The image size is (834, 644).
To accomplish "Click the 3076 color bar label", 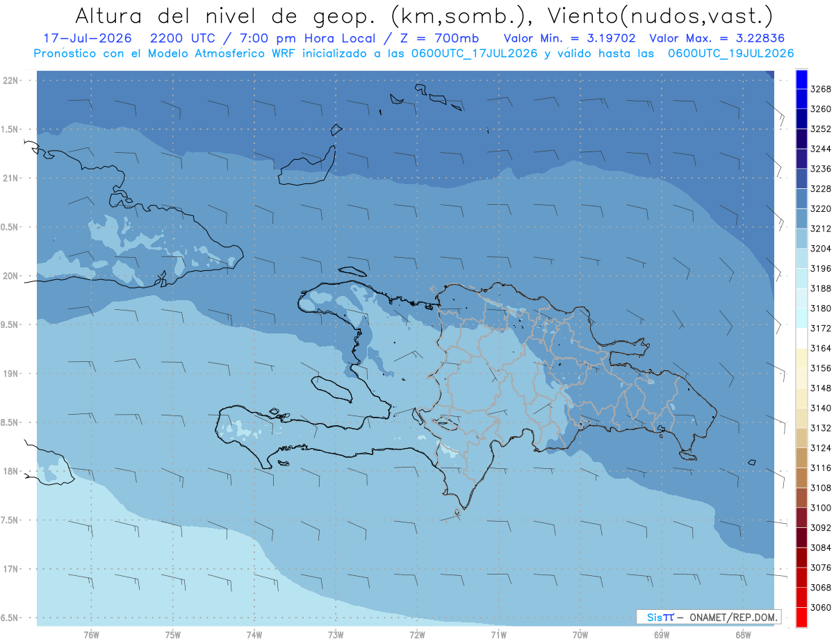I will click(820, 568).
